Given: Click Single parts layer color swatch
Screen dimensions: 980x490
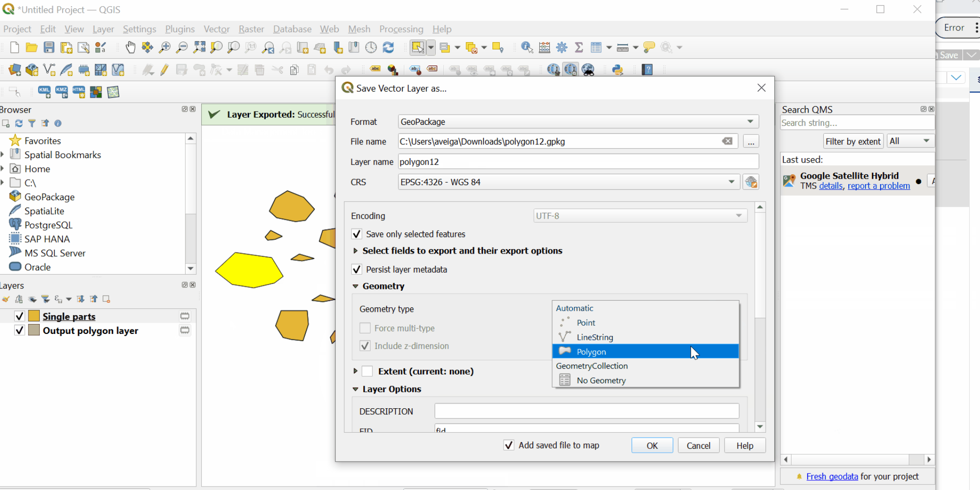Looking at the screenshot, I should pos(34,316).
